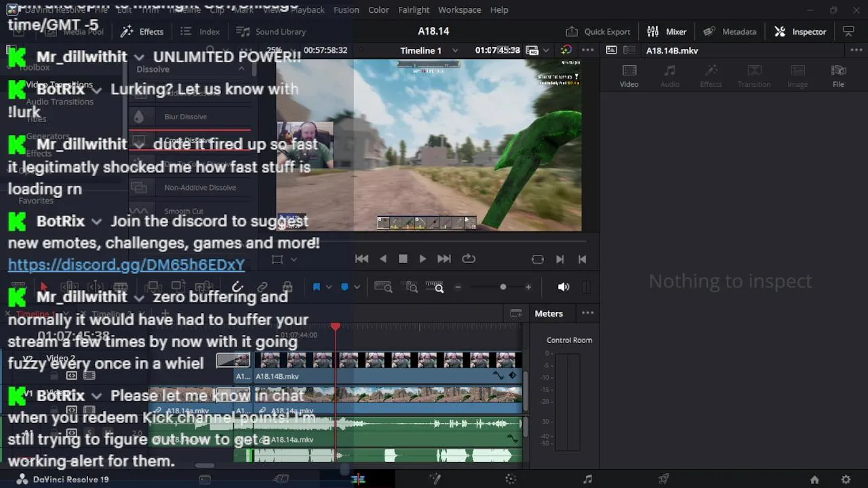
Task: Adjust the timeline zoom slider handle
Action: [x=502, y=287]
